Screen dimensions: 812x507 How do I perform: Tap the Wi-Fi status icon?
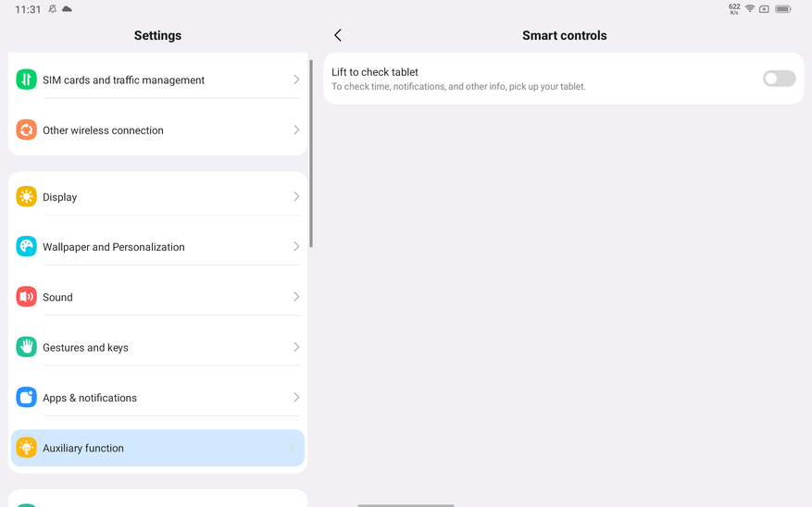tap(749, 9)
